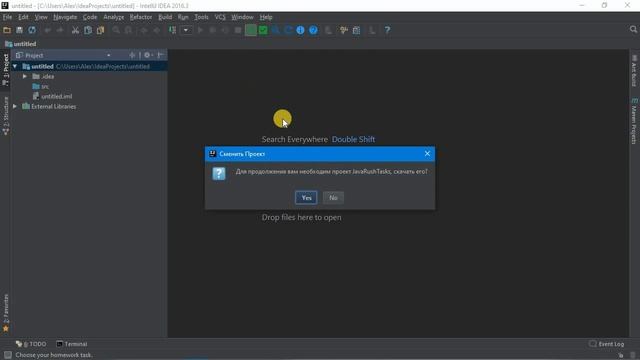
Task: Open the VCS menu
Action: click(x=220, y=17)
